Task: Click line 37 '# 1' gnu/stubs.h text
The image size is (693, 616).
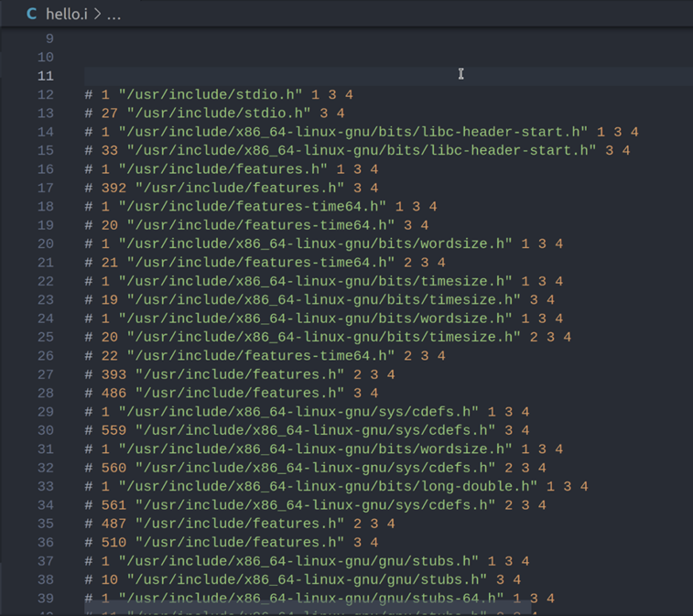Action: [308, 561]
